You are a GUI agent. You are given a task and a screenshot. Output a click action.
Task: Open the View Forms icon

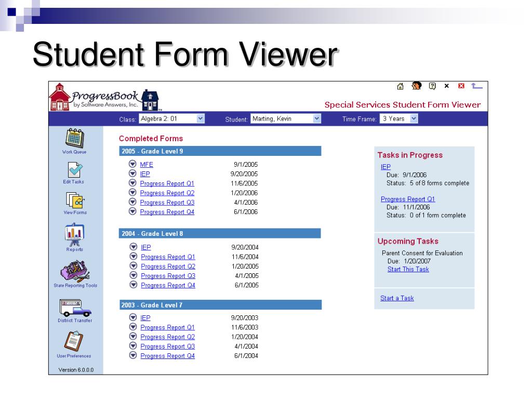[x=75, y=200]
